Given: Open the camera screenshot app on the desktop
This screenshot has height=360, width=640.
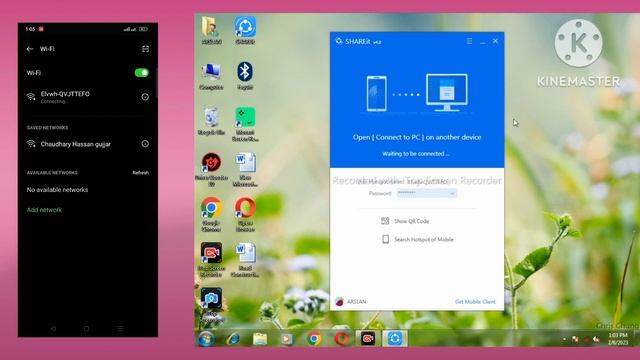Looking at the screenshot, I should click(x=211, y=304).
